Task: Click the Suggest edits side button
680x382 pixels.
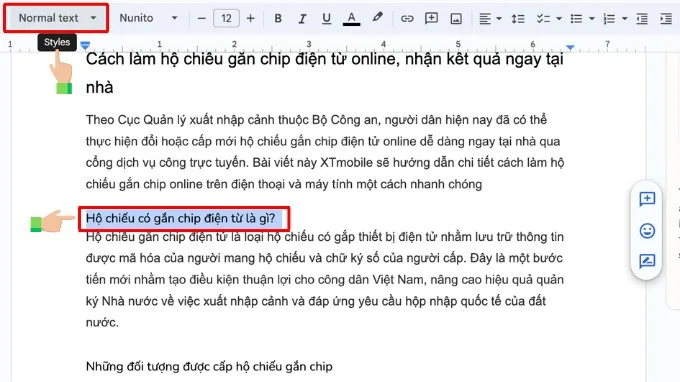Action: [647, 261]
